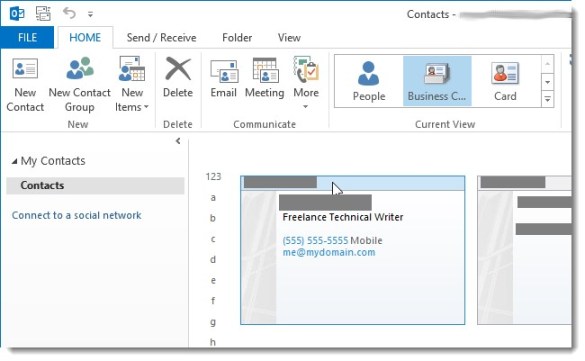Open the More communicate options
The height and width of the screenshot is (361, 585).
(x=306, y=83)
